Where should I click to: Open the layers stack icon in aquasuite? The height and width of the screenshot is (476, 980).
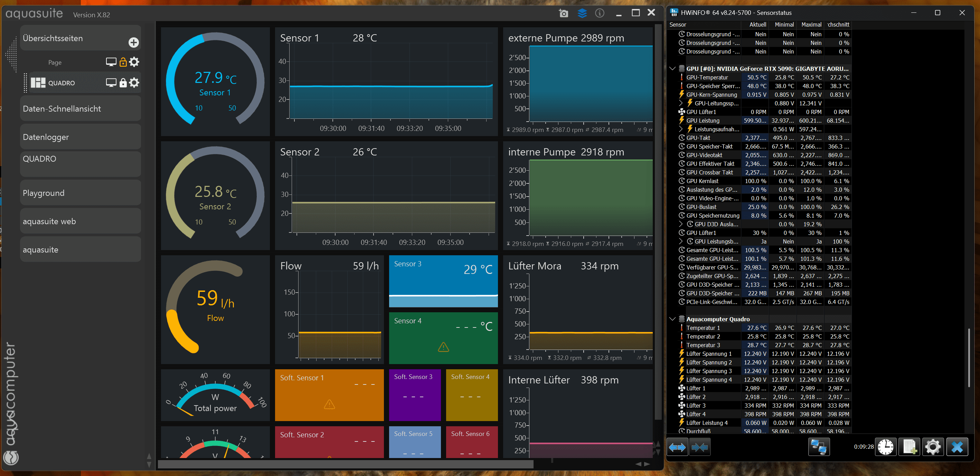(x=582, y=13)
